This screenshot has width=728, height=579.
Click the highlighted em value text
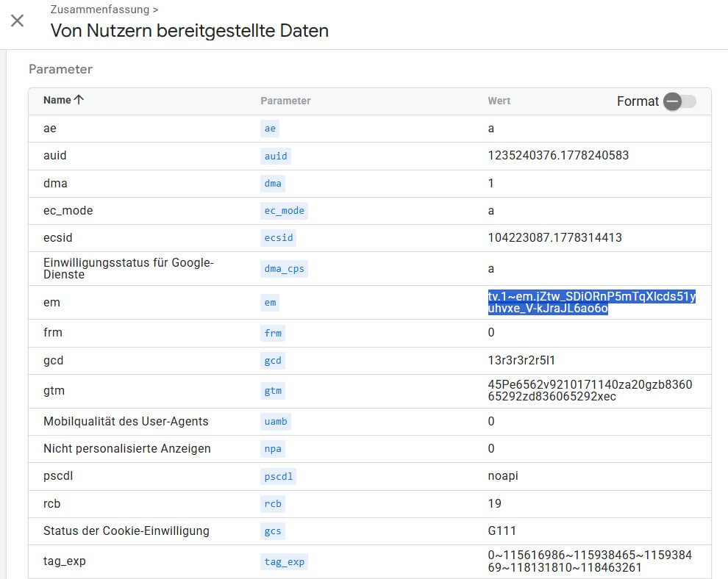[x=592, y=302]
